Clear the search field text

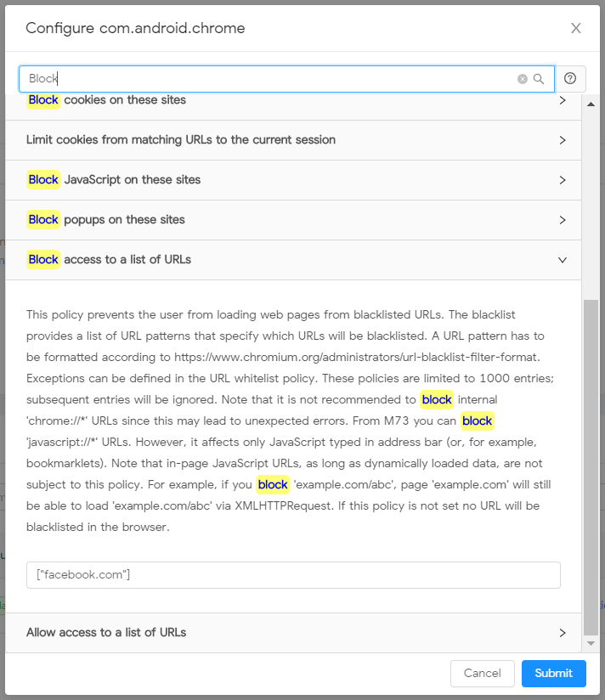pos(522,79)
